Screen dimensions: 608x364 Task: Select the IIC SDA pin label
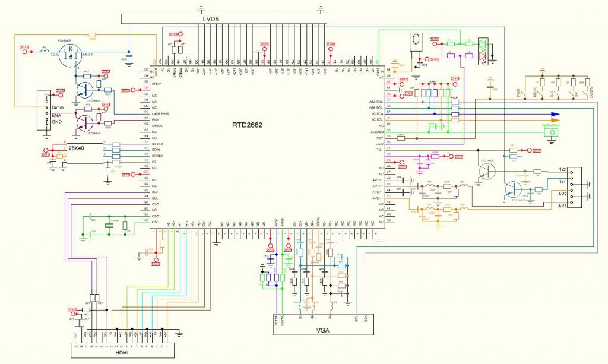(x=377, y=114)
